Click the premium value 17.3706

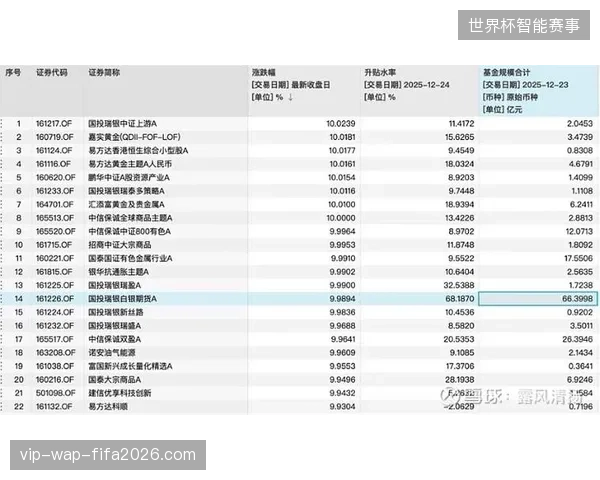460,366
